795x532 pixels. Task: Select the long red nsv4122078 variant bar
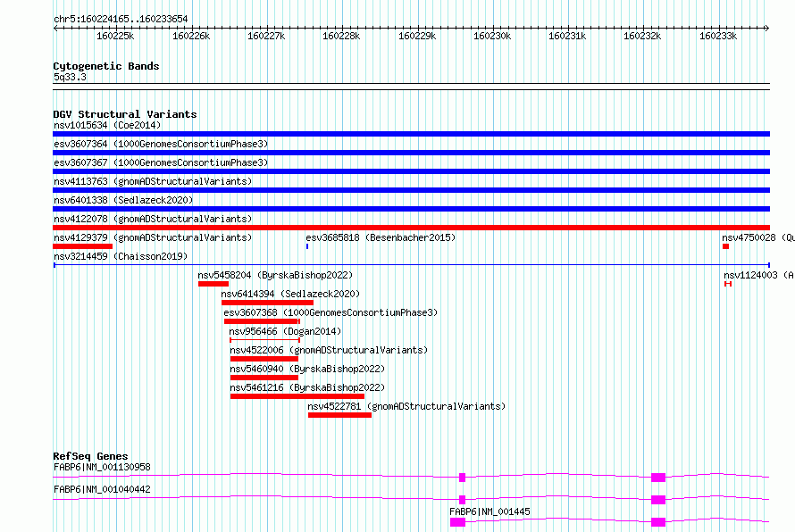(411, 228)
